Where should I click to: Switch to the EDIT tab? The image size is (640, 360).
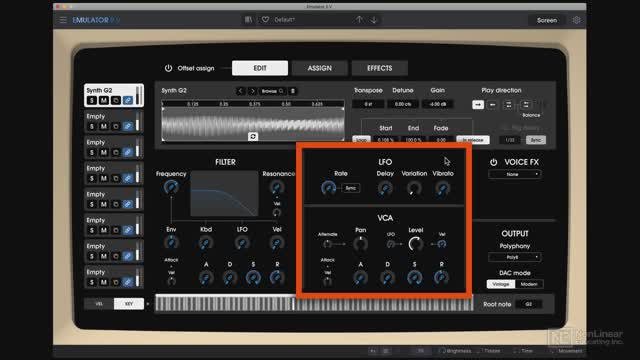tap(260, 68)
